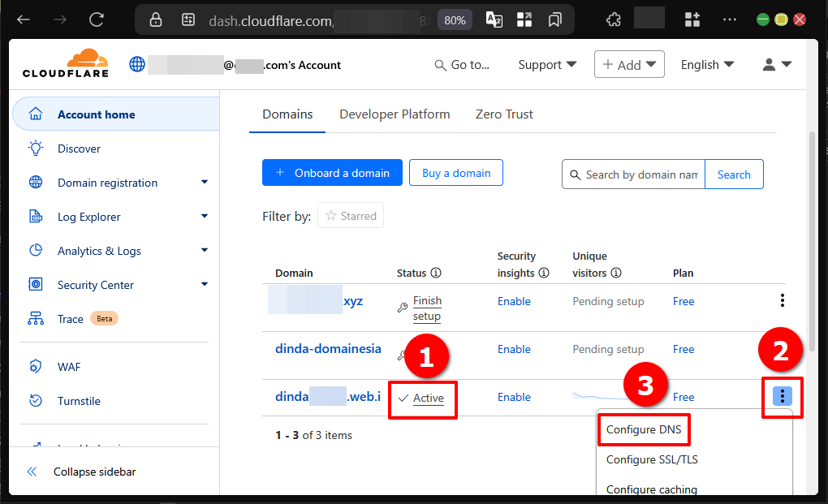Open Account home in sidebar
This screenshot has width=828, height=504.
(116, 114)
